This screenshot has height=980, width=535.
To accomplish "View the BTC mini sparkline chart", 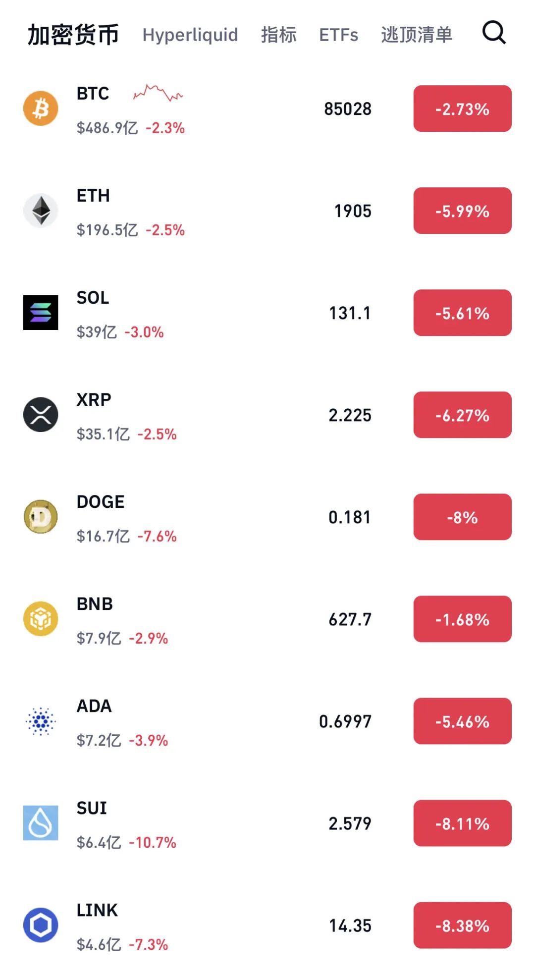I will (x=158, y=93).
